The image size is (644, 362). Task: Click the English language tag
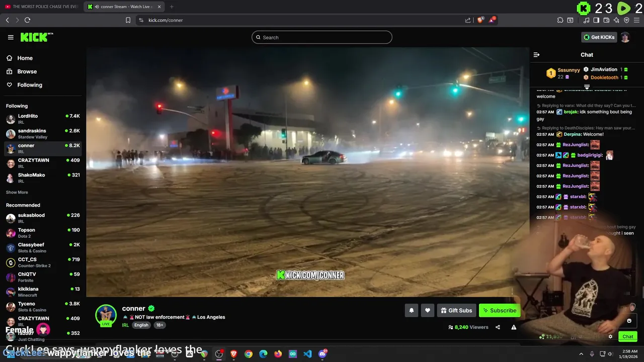(x=141, y=325)
